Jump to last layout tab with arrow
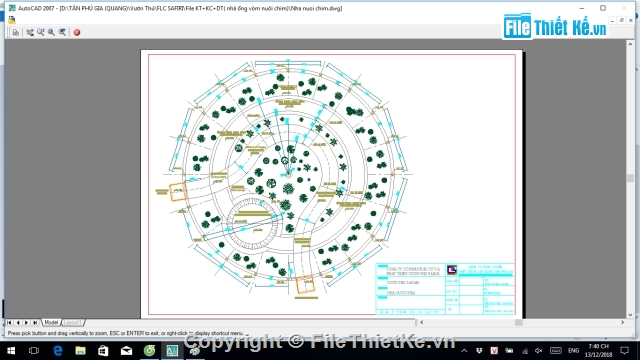Screen dimensions: 640x360 point(35,322)
